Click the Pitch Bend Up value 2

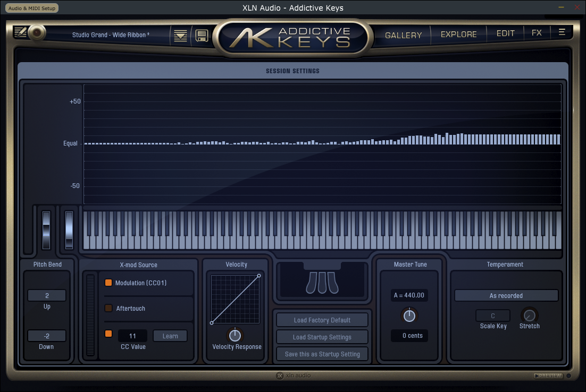pyautogui.click(x=47, y=296)
